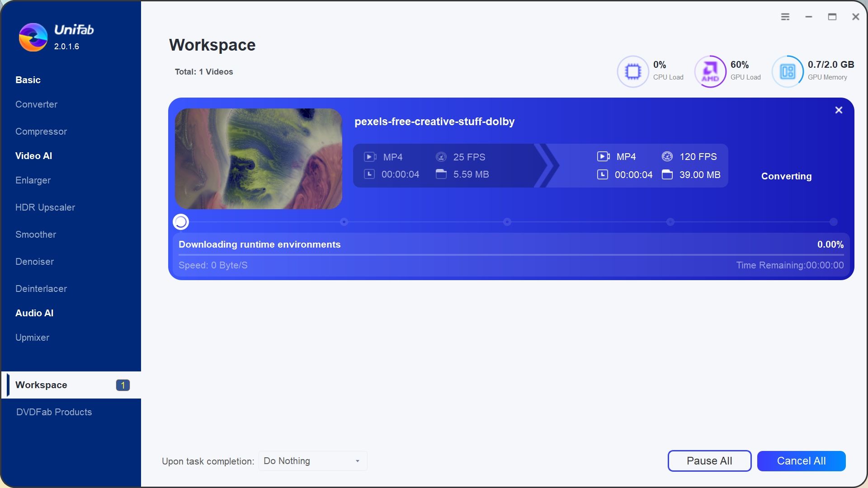
Task: Go to DVDFab Products
Action: click(x=54, y=412)
